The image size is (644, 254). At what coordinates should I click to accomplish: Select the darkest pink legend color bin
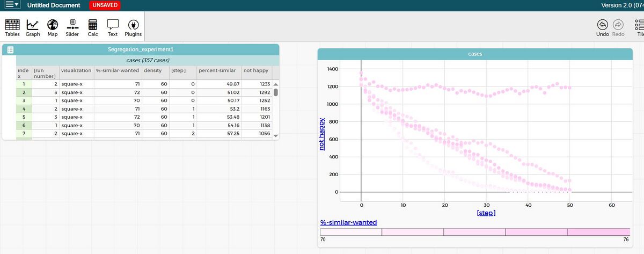[598, 232]
